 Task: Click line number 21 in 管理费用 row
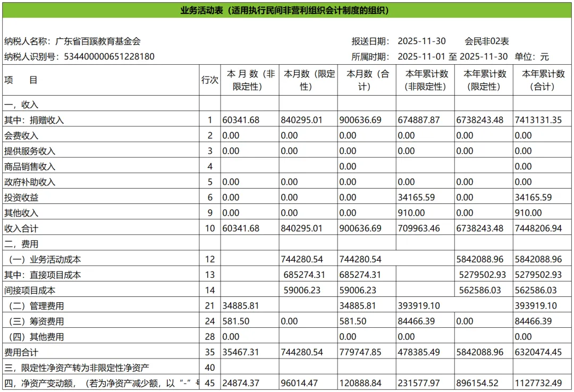(x=210, y=306)
